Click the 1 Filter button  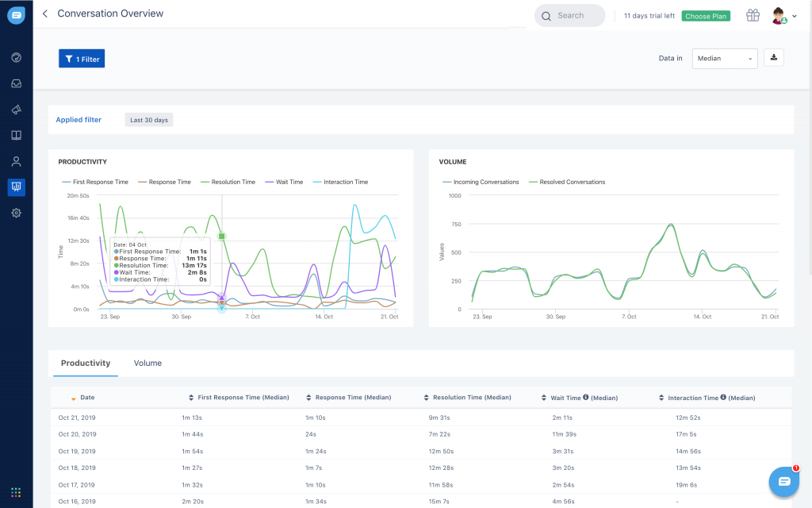point(82,59)
